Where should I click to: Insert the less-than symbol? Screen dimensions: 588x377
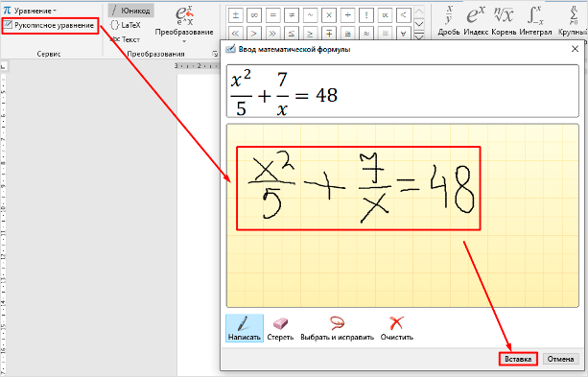pos(404,15)
